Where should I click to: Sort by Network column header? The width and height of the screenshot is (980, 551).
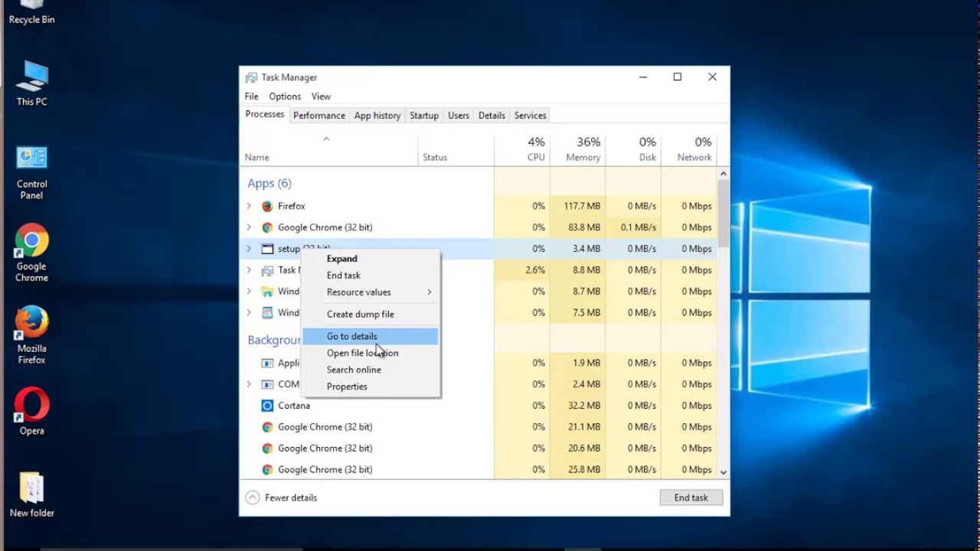pyautogui.click(x=688, y=149)
